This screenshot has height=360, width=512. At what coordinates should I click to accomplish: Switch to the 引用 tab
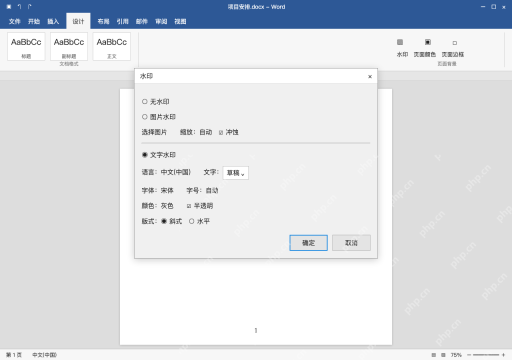(122, 21)
